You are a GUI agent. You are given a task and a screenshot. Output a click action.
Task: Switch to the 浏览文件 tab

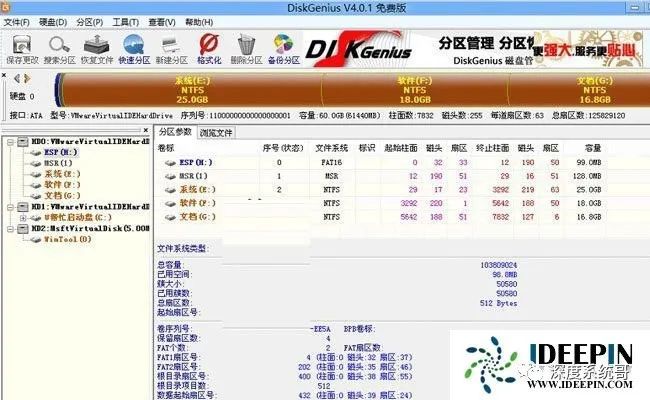coord(216,133)
